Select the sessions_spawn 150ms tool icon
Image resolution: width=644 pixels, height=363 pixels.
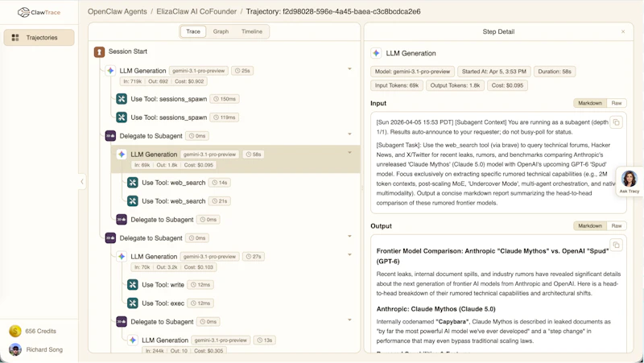click(122, 98)
